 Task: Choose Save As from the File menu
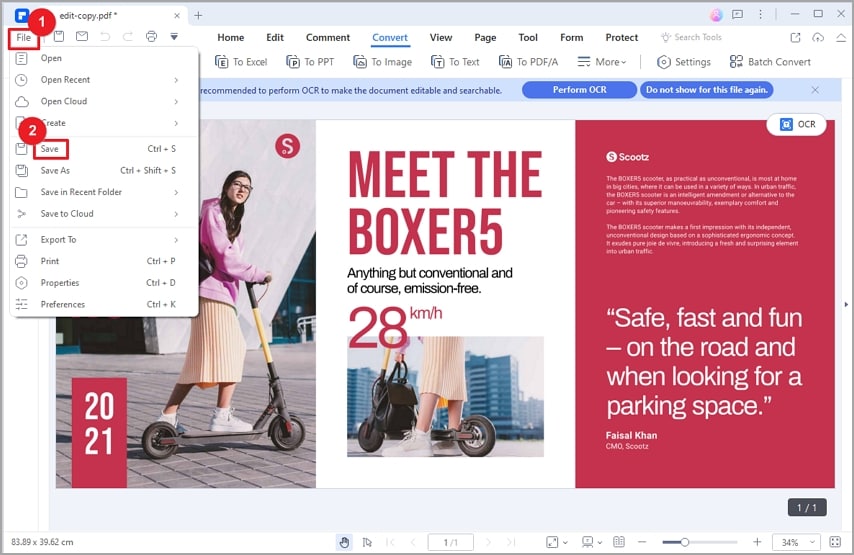click(x=55, y=171)
